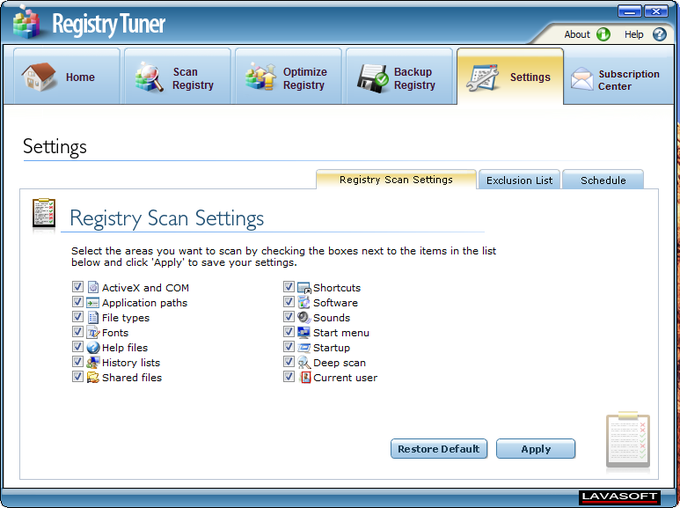Click the Help files globe icon

point(93,347)
